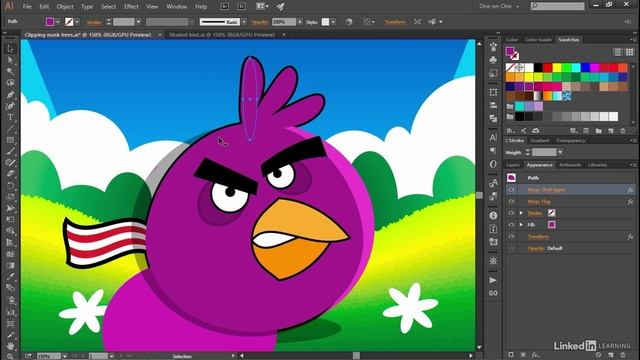Image resolution: width=640 pixels, height=360 pixels.
Task: Click the search field in menu bar
Action: [x=558, y=6]
